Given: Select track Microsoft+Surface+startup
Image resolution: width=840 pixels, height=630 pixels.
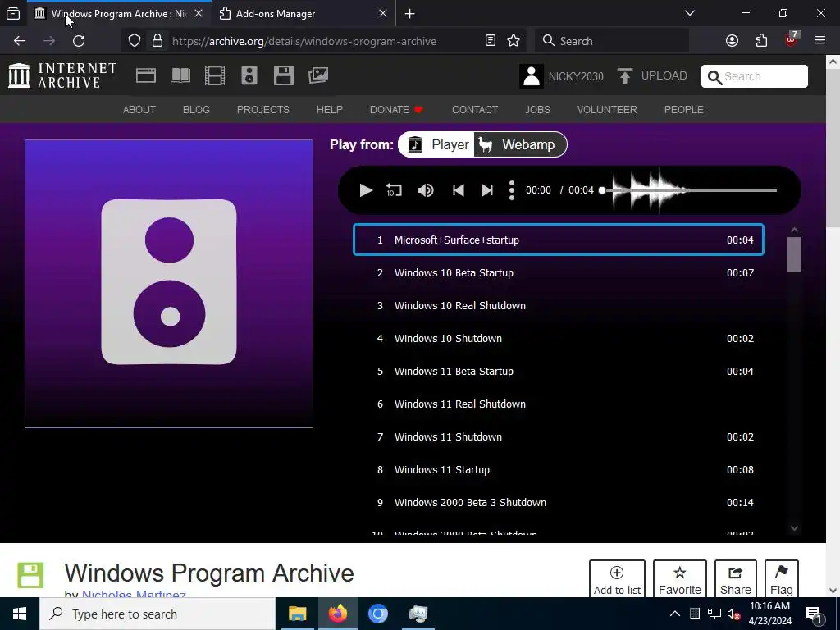Looking at the screenshot, I should (x=558, y=240).
